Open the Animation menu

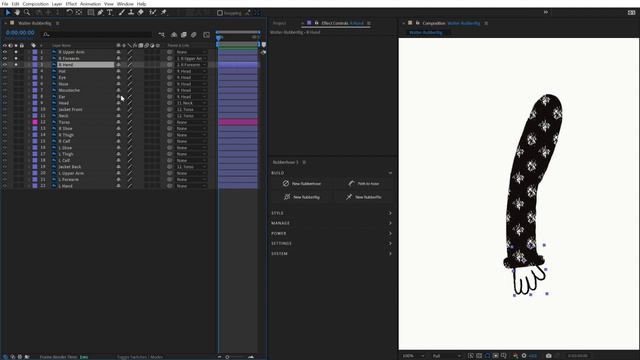[x=90, y=4]
